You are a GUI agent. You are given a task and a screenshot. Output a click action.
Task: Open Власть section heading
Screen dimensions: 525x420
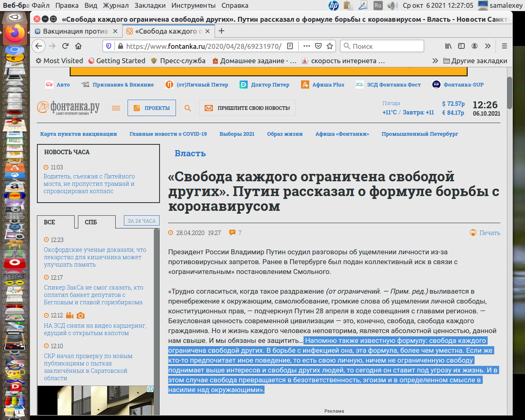tap(190, 153)
